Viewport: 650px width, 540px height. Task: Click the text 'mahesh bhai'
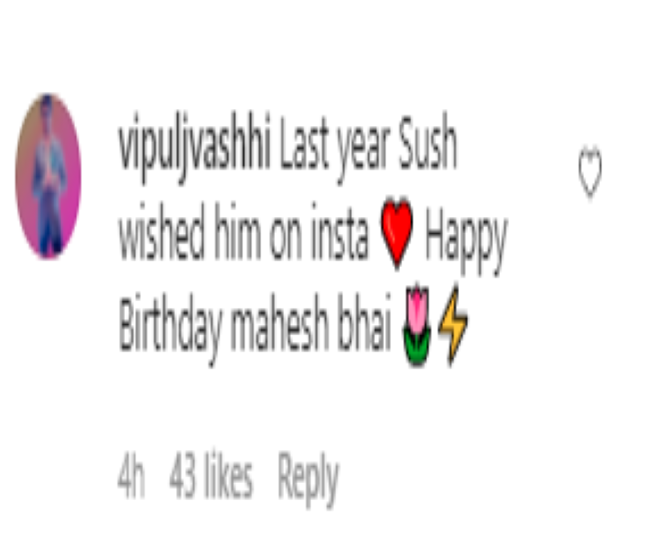[311, 323]
